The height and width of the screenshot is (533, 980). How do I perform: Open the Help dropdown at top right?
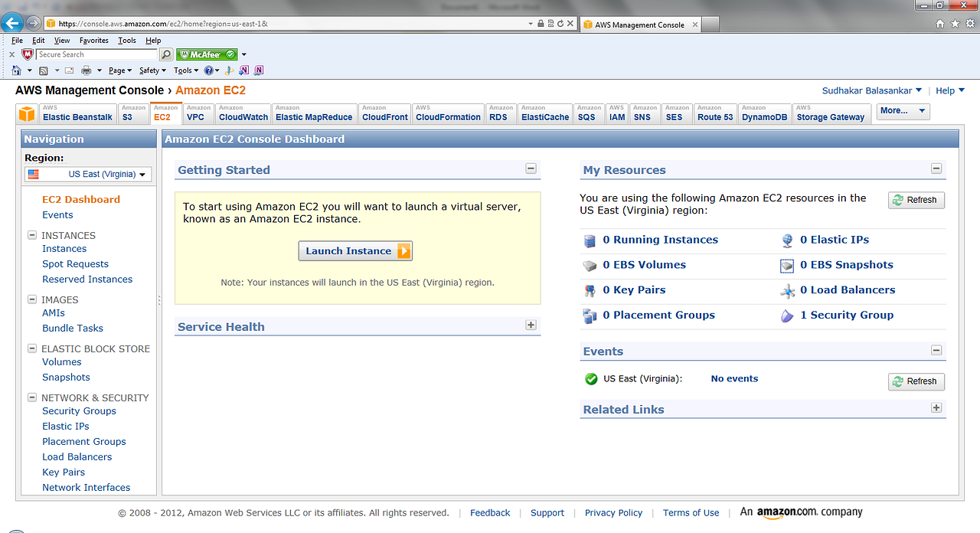tap(950, 90)
